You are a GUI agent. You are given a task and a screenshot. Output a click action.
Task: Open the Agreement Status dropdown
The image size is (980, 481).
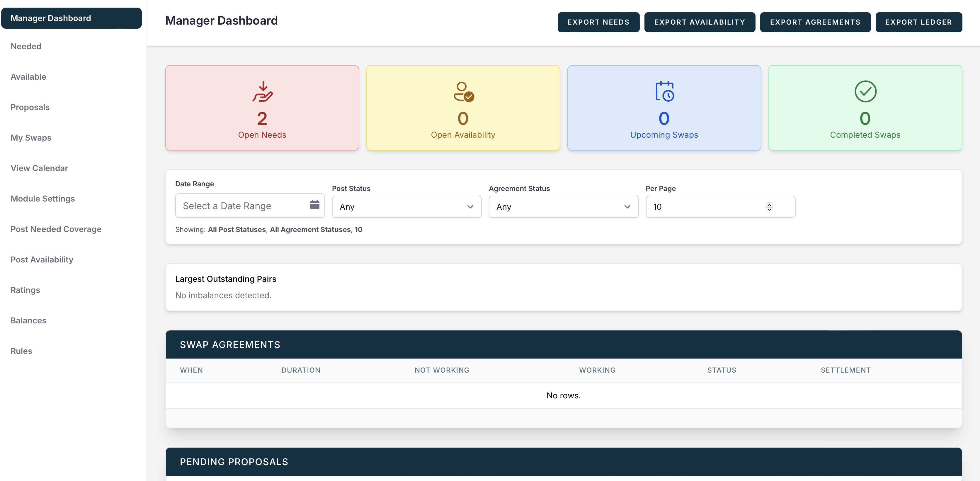tap(563, 207)
